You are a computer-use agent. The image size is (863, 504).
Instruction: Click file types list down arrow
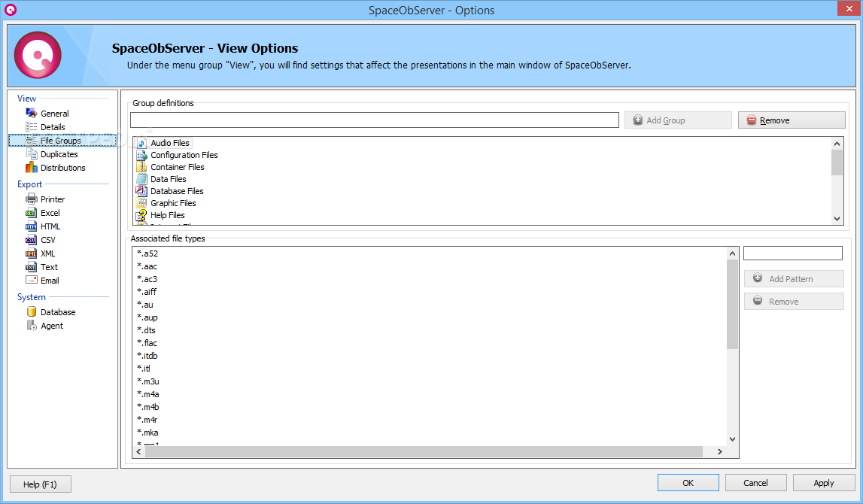[x=732, y=439]
